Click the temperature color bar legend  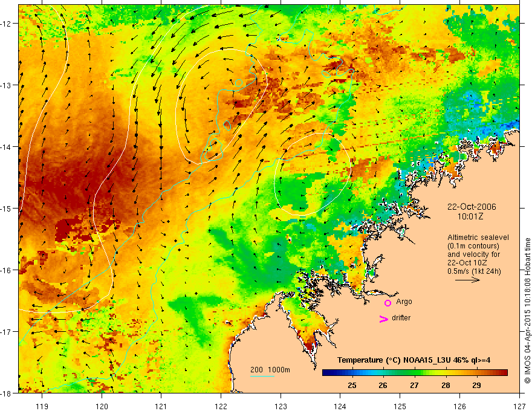point(415,373)
